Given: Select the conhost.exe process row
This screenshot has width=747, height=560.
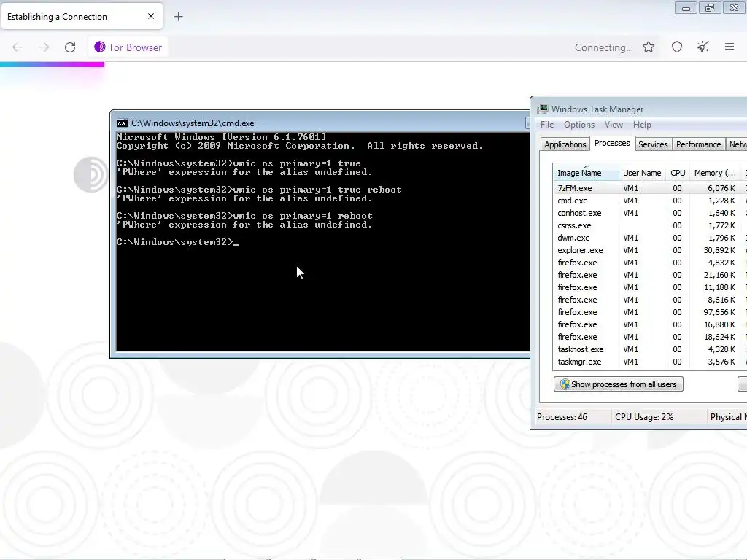Looking at the screenshot, I should pos(650,213).
